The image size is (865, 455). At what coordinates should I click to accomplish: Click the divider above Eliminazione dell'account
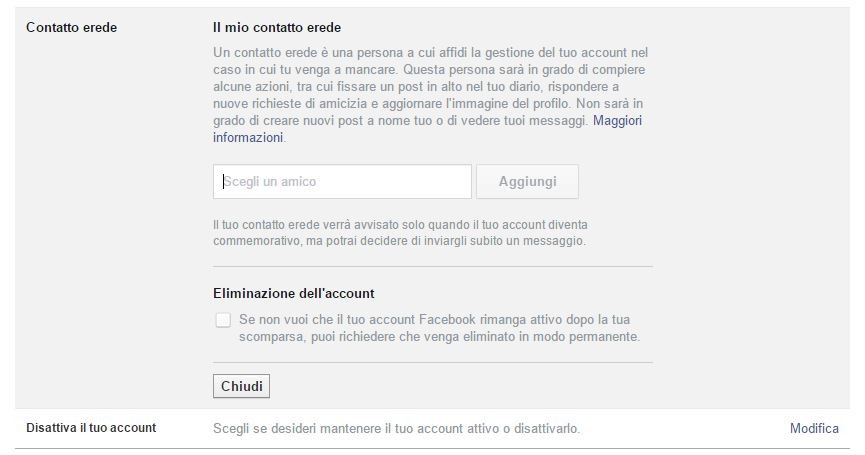click(432, 266)
